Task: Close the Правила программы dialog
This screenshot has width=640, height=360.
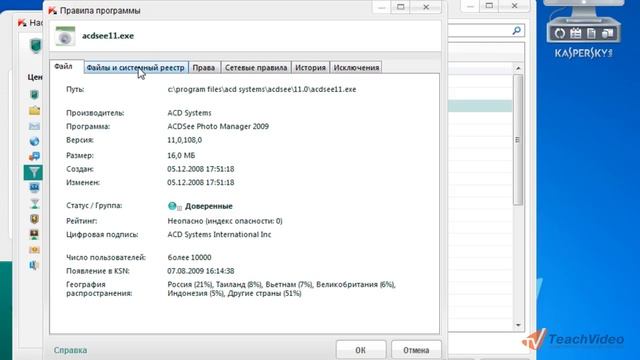Action: tap(426, 7)
